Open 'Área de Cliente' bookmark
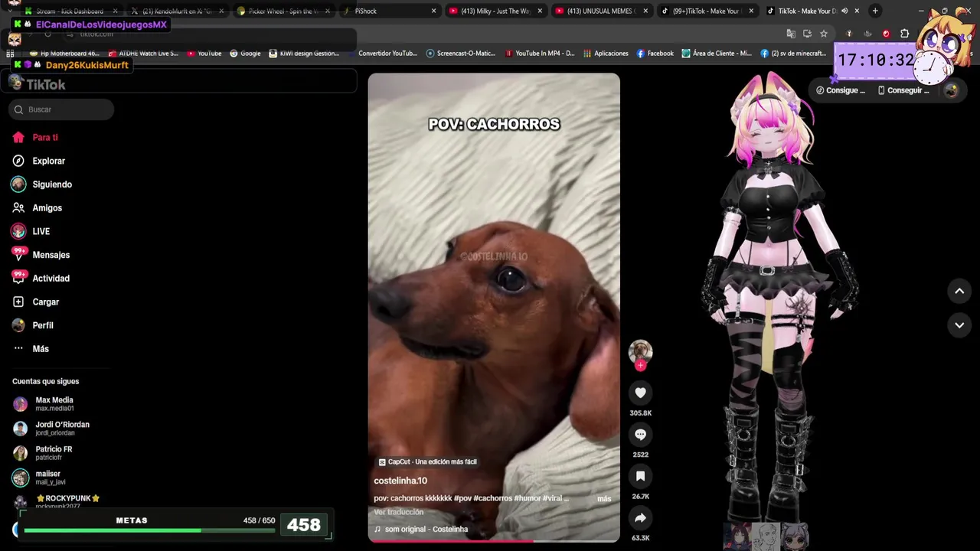This screenshot has width=980, height=551. [717, 54]
